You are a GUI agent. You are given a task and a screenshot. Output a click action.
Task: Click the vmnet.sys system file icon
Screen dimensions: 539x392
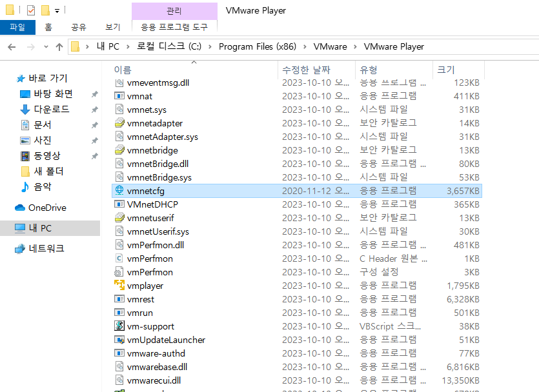(119, 109)
